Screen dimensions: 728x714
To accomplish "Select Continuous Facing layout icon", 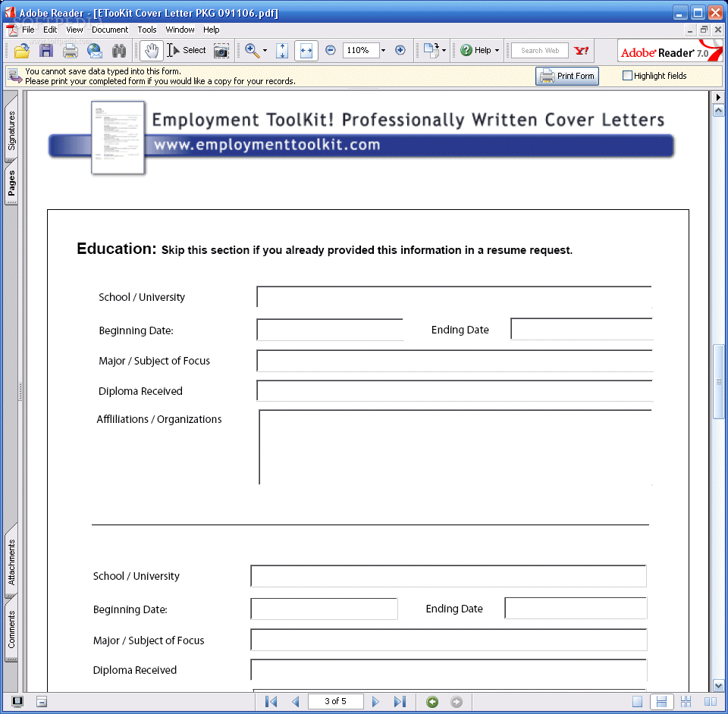I will (x=686, y=702).
